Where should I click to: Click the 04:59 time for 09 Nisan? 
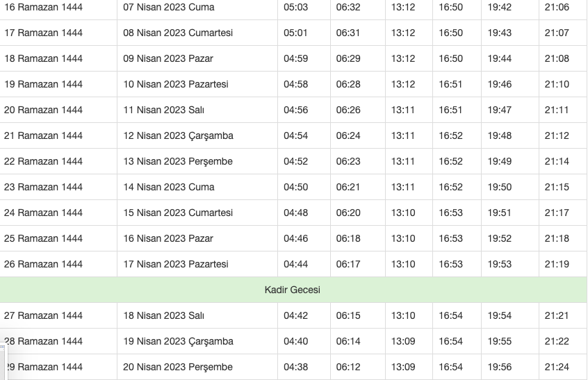[296, 58]
